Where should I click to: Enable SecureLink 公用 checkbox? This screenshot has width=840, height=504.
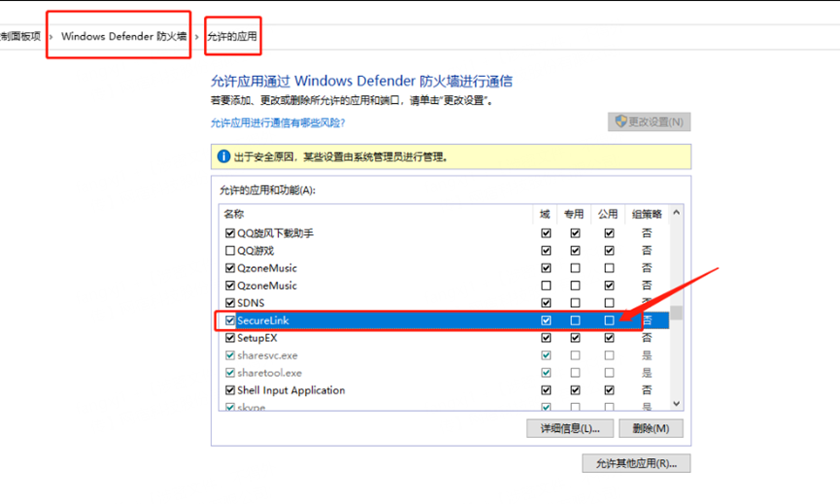(609, 320)
